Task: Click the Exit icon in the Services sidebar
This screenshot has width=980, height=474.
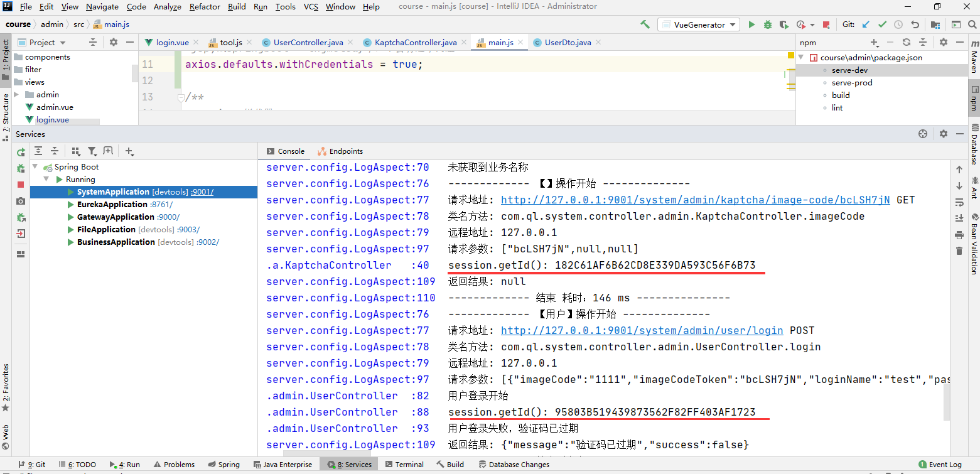Action: [21, 234]
